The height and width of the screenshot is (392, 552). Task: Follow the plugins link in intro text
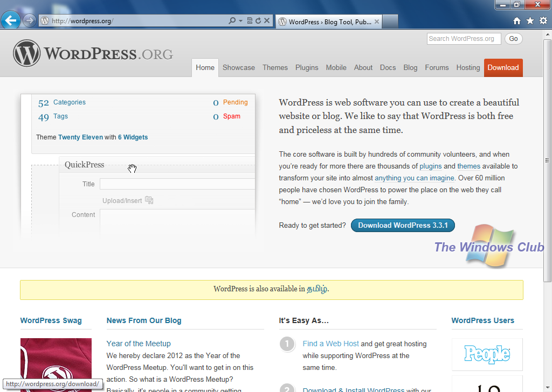point(430,166)
